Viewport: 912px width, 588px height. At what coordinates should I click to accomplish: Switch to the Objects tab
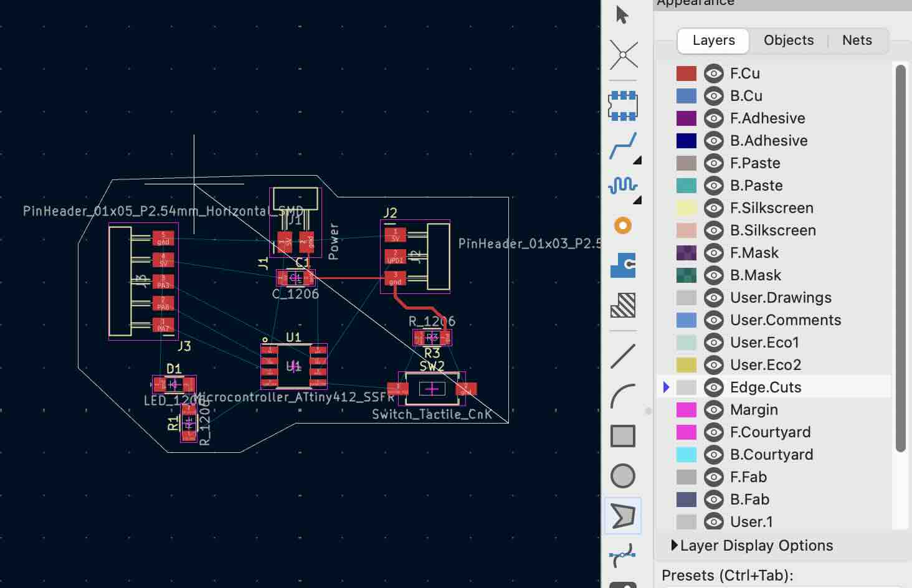pyautogui.click(x=788, y=40)
